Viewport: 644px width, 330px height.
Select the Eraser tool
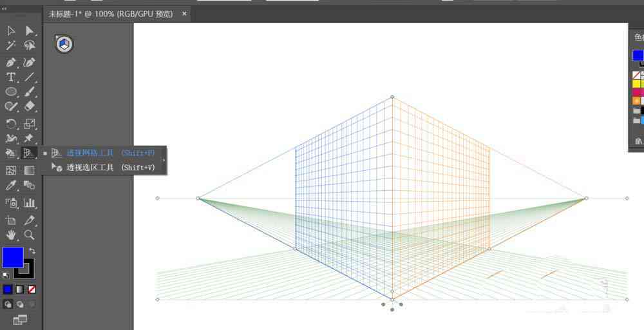(30, 106)
